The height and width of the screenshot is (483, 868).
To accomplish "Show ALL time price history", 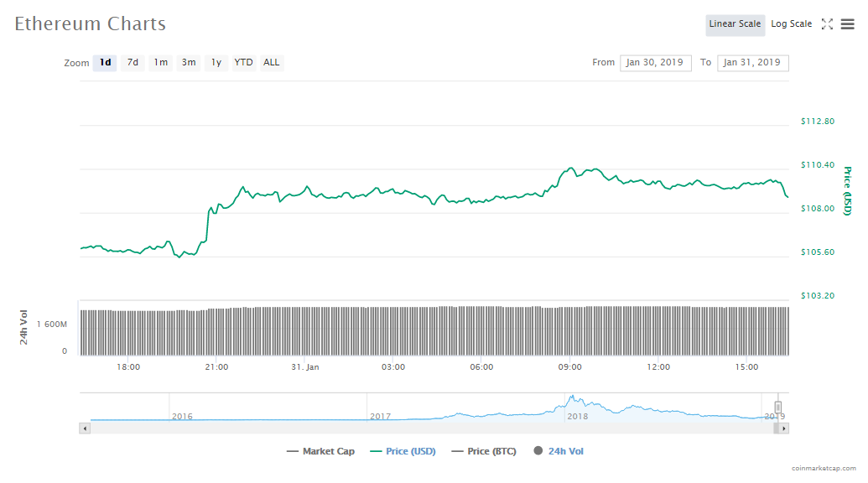I will [x=272, y=63].
